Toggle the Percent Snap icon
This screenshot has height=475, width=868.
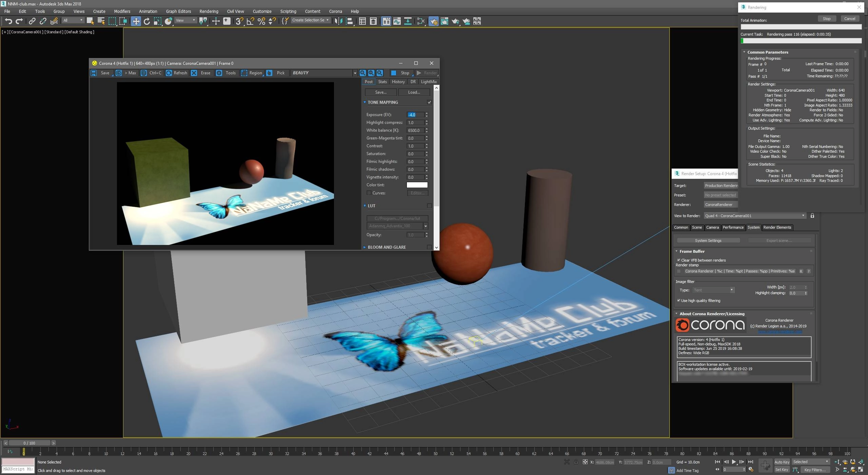[x=261, y=21]
